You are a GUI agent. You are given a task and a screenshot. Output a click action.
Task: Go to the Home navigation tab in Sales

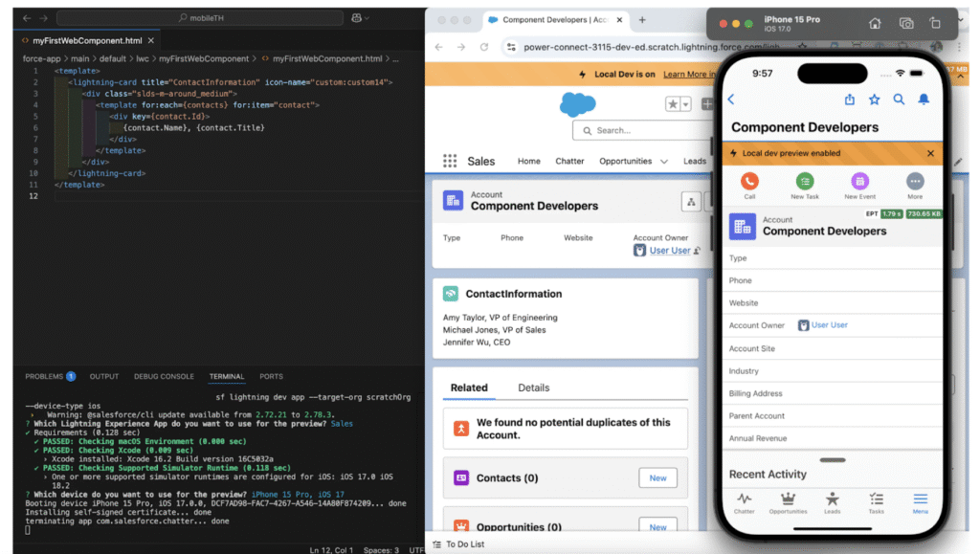pos(528,161)
